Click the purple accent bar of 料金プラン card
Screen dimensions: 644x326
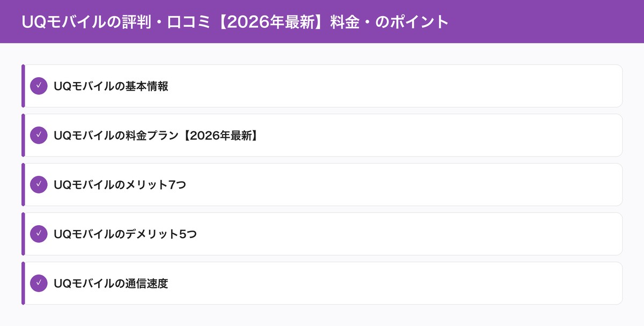[x=23, y=135]
